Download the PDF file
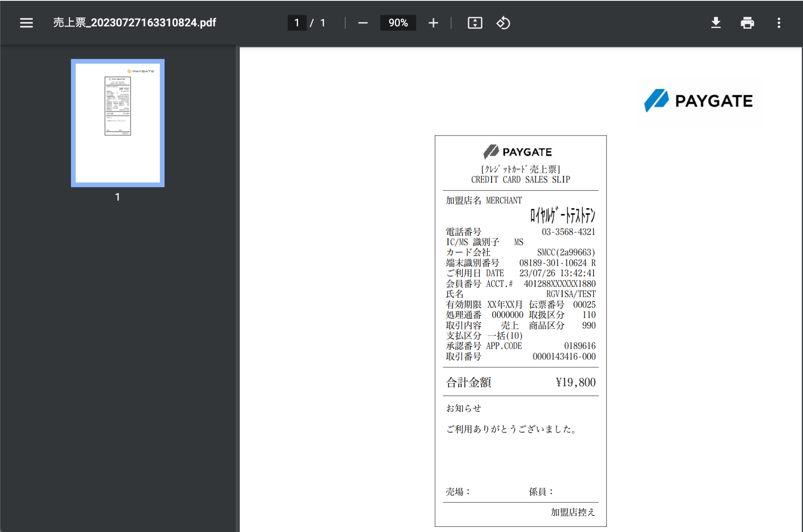Image resolution: width=803 pixels, height=532 pixels. coord(716,23)
